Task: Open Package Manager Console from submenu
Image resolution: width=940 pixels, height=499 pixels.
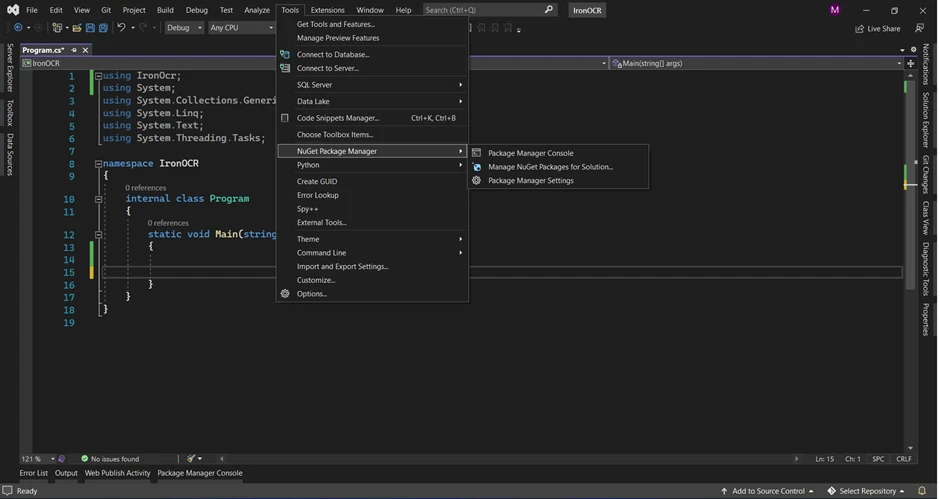Action: pos(530,153)
